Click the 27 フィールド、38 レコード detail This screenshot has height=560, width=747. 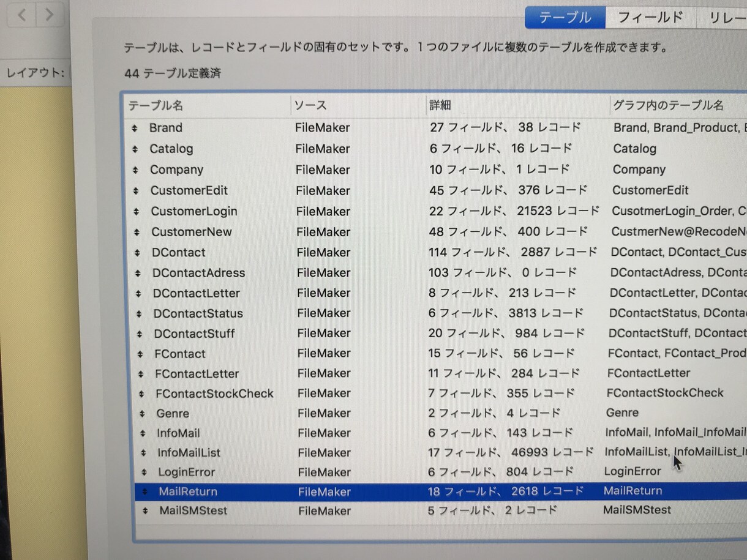click(505, 128)
